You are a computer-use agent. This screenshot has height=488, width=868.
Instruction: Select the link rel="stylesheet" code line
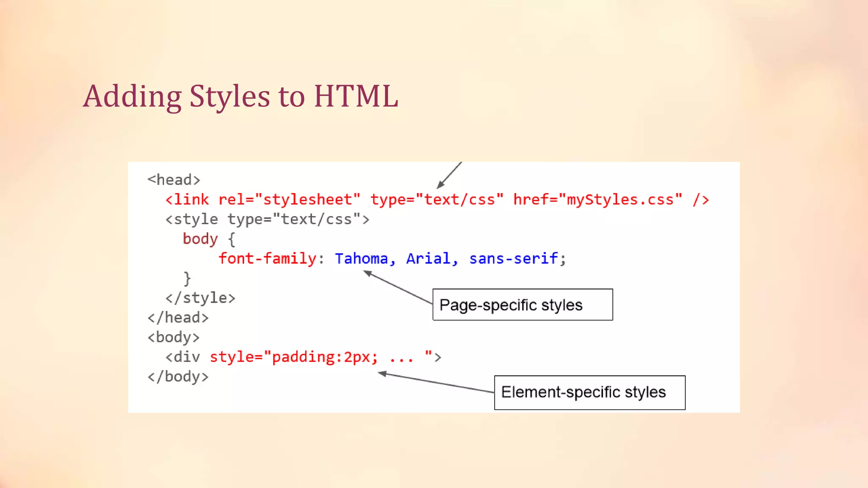click(437, 200)
